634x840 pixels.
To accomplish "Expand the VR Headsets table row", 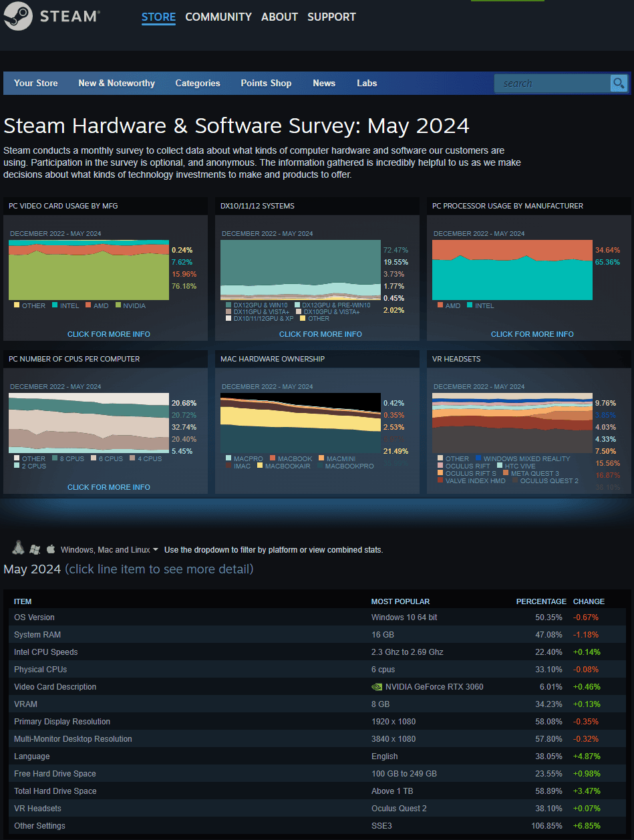I will click(317, 809).
